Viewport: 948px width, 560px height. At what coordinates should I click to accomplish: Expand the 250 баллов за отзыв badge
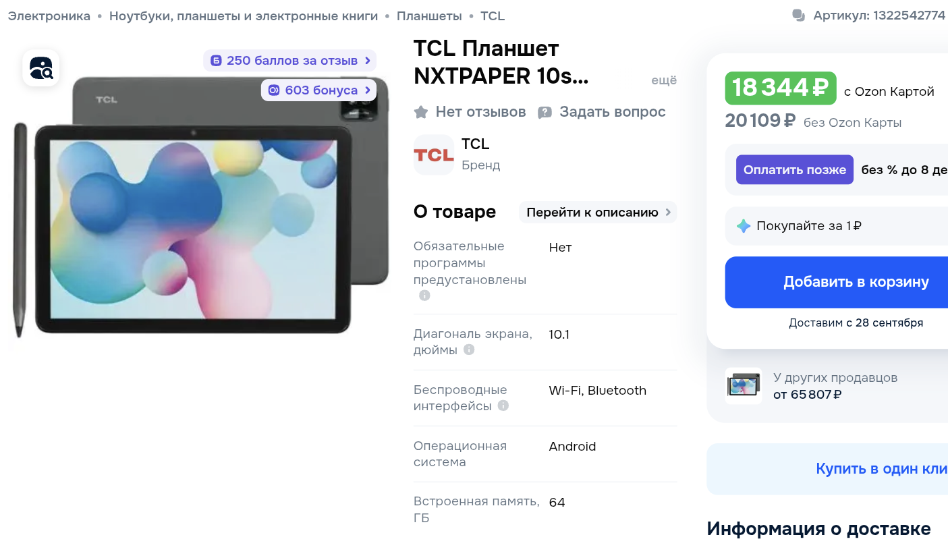pos(290,61)
